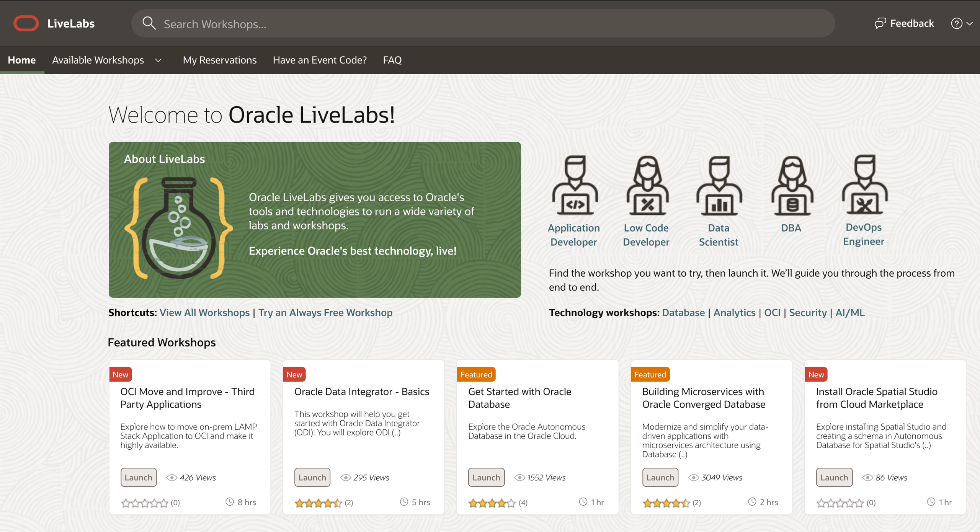The height and width of the screenshot is (532, 980).
Task: Expand the Available Workshops chevron
Action: (158, 60)
